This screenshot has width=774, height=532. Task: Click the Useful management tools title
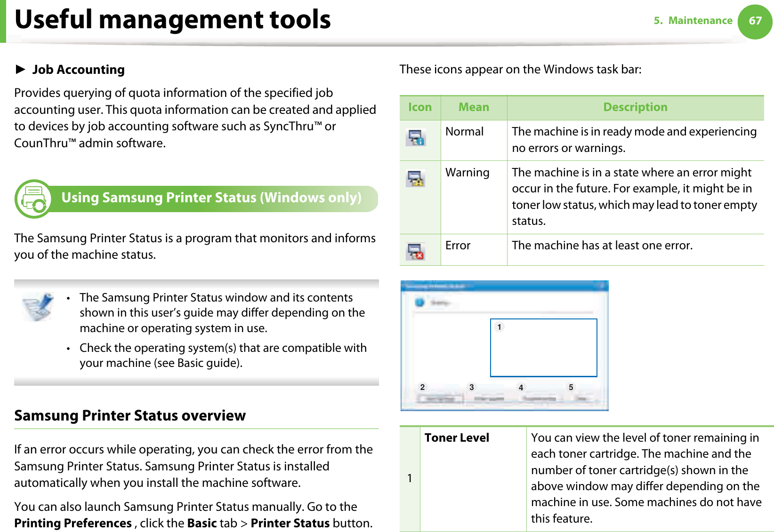point(173,20)
